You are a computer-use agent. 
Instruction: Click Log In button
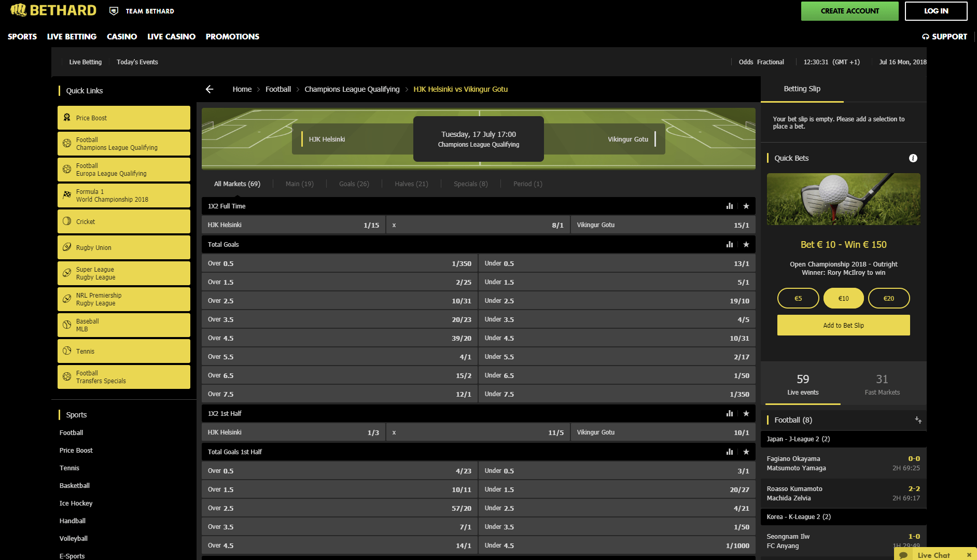[x=936, y=11]
